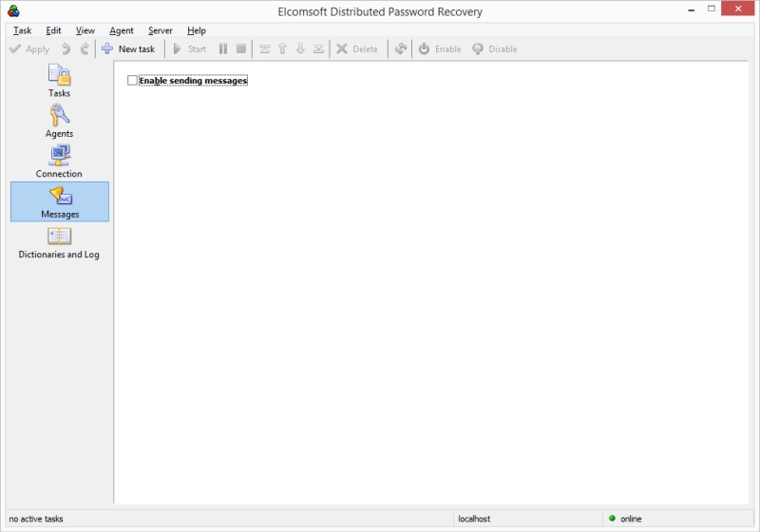Select the Messages envelope icon
The height and width of the screenshot is (532, 760).
pyautogui.click(x=59, y=197)
